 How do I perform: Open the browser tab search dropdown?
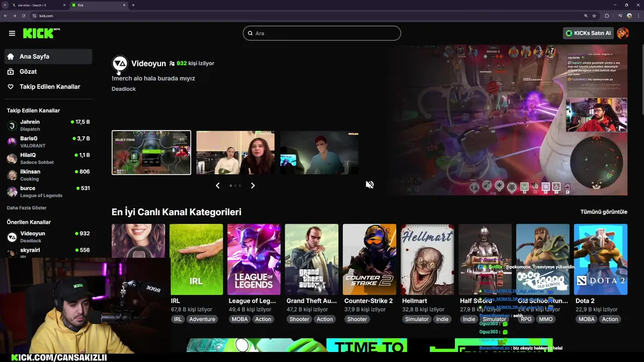coord(4,5)
